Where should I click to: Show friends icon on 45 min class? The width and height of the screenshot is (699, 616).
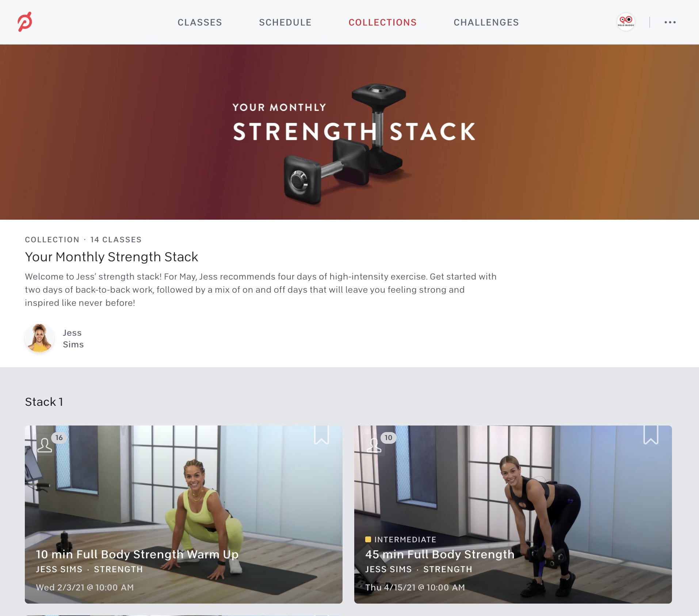pyautogui.click(x=374, y=445)
